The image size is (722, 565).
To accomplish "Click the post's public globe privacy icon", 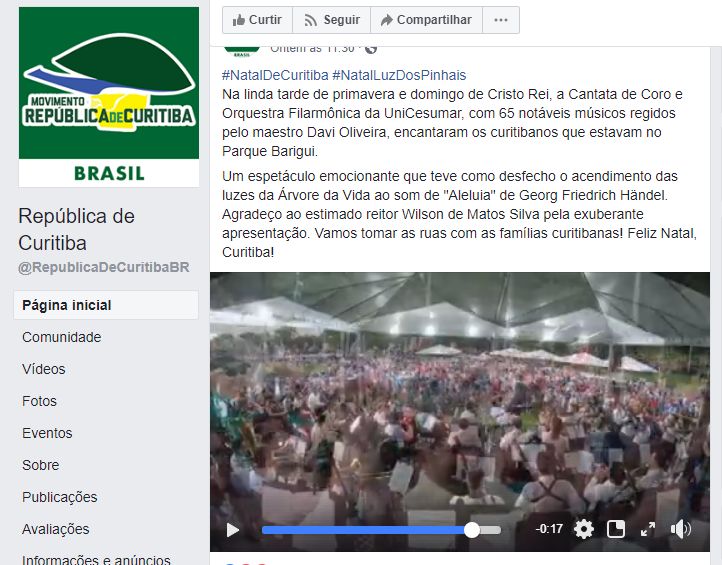I will [371, 49].
